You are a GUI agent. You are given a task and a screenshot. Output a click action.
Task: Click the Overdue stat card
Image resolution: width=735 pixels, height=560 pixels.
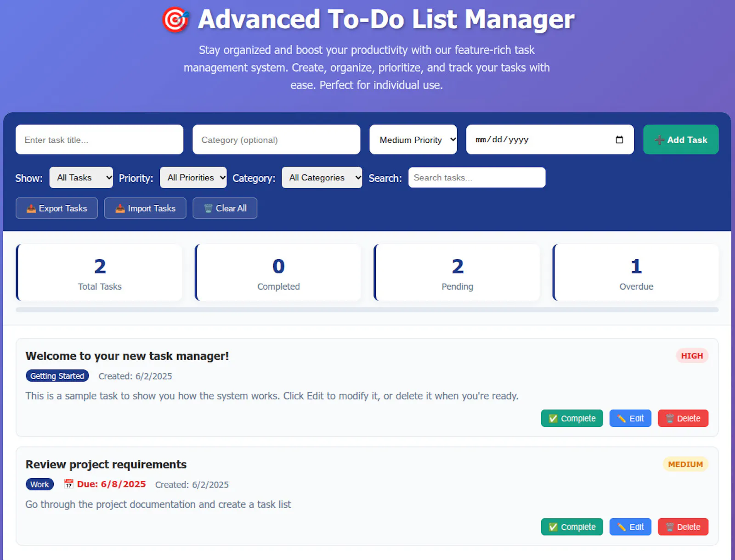(x=636, y=272)
